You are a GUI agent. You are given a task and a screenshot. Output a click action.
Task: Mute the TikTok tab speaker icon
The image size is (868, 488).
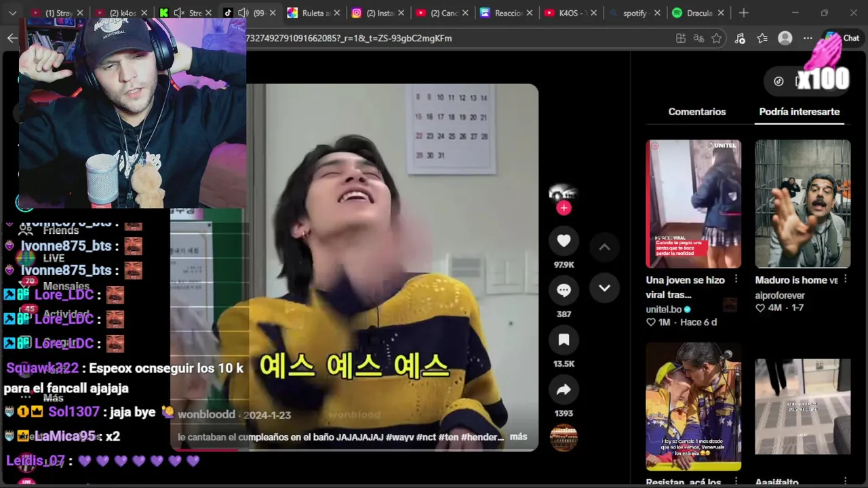[243, 13]
